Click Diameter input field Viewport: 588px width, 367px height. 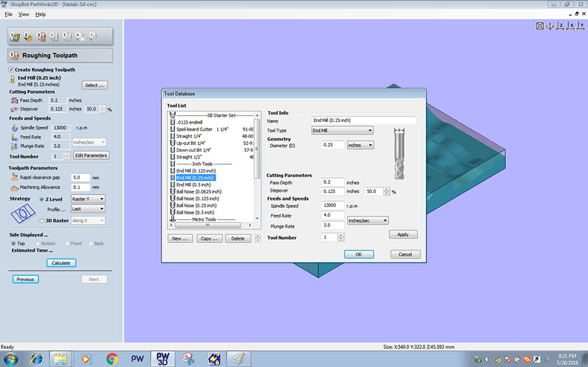point(333,145)
